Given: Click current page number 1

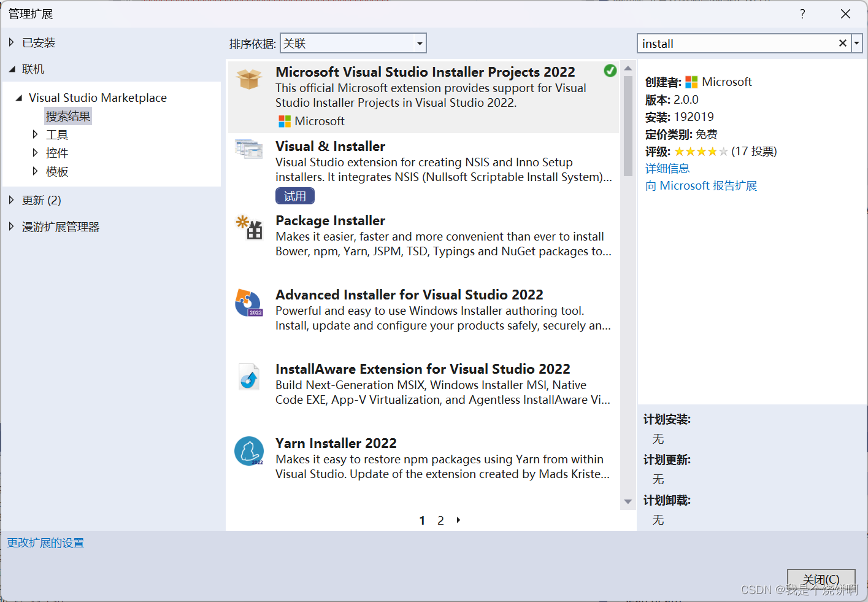Looking at the screenshot, I should (422, 520).
